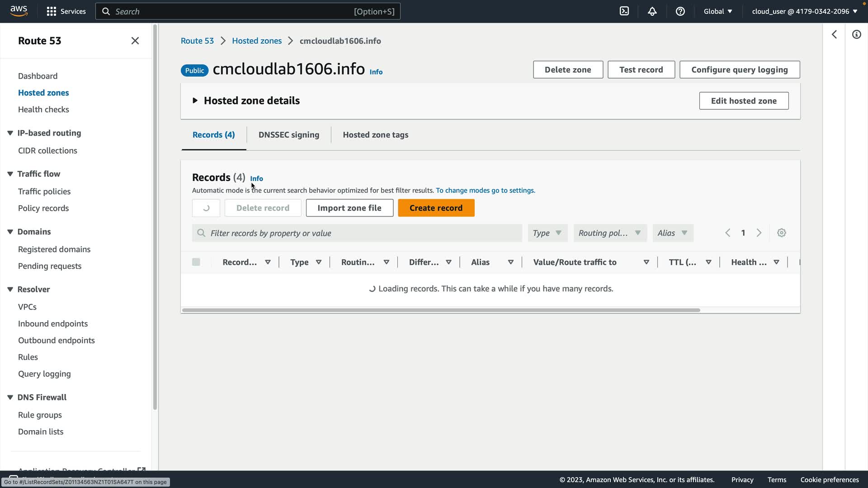The height and width of the screenshot is (488, 868).
Task: Close the Route 53 navigation panel
Action: tap(135, 41)
